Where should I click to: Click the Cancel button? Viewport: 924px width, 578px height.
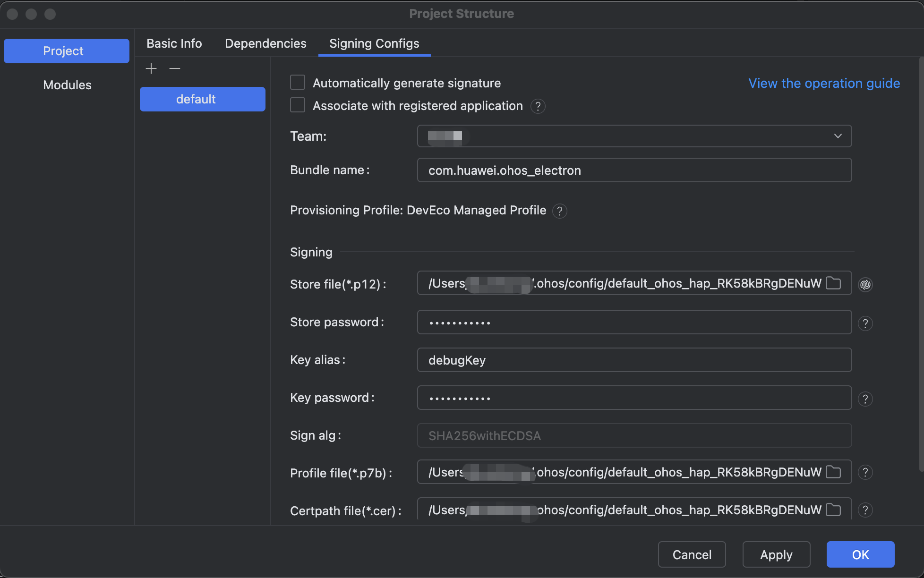[692, 554]
